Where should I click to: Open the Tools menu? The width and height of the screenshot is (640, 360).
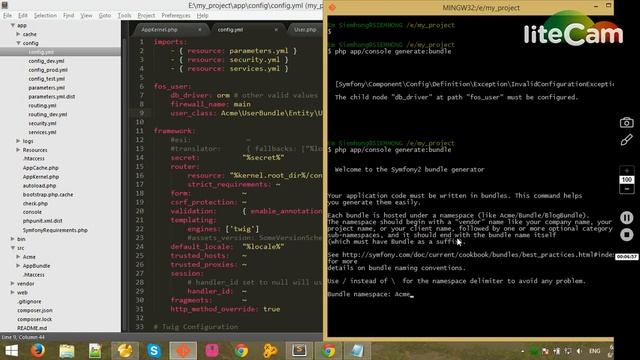click(124, 16)
